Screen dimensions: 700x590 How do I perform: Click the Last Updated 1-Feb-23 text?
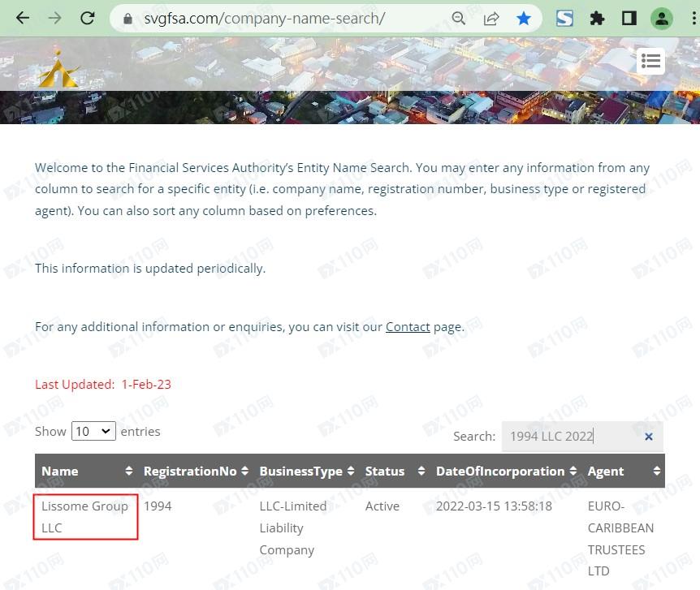pyautogui.click(x=103, y=384)
